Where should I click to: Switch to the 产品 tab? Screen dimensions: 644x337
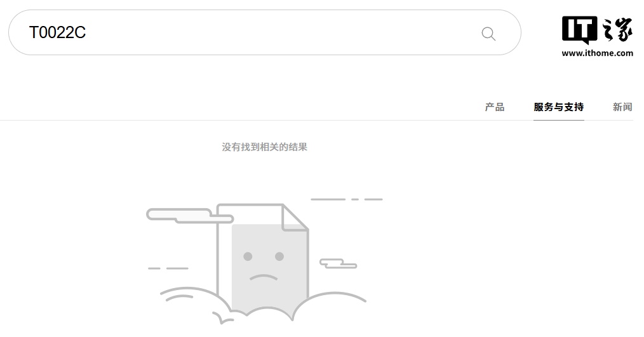(495, 107)
